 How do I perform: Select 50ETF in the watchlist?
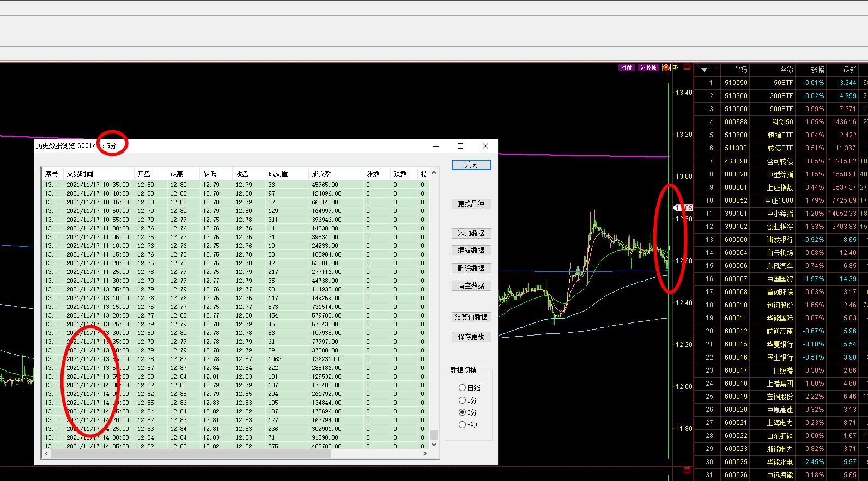(783, 83)
